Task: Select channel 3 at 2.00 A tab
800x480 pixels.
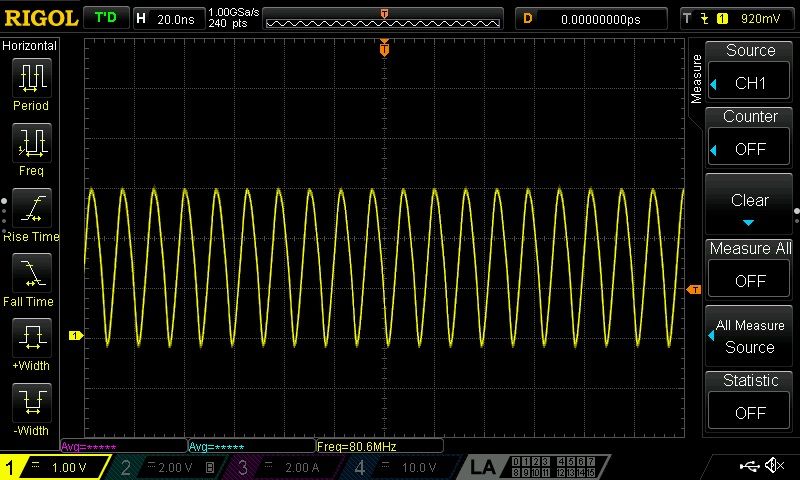Action: point(287,467)
